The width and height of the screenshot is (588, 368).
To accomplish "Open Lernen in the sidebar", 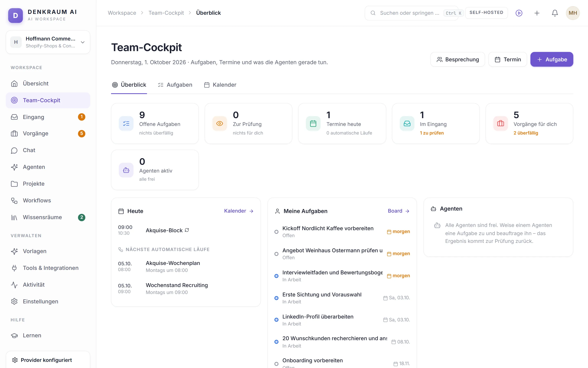I will click(48, 335).
